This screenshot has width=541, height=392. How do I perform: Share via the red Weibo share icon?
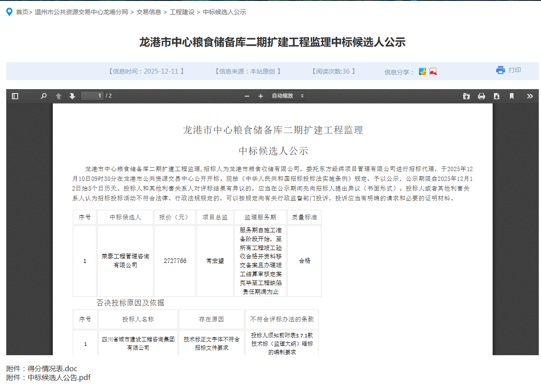click(x=433, y=72)
